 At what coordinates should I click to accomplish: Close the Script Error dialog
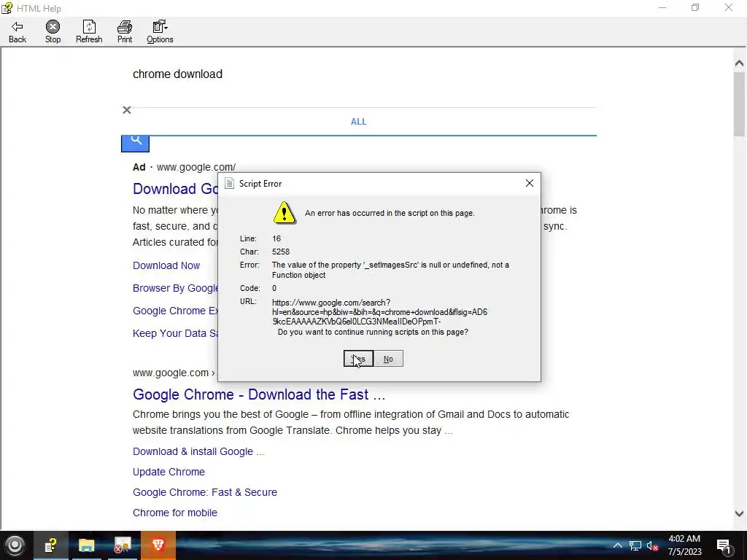coord(530,183)
